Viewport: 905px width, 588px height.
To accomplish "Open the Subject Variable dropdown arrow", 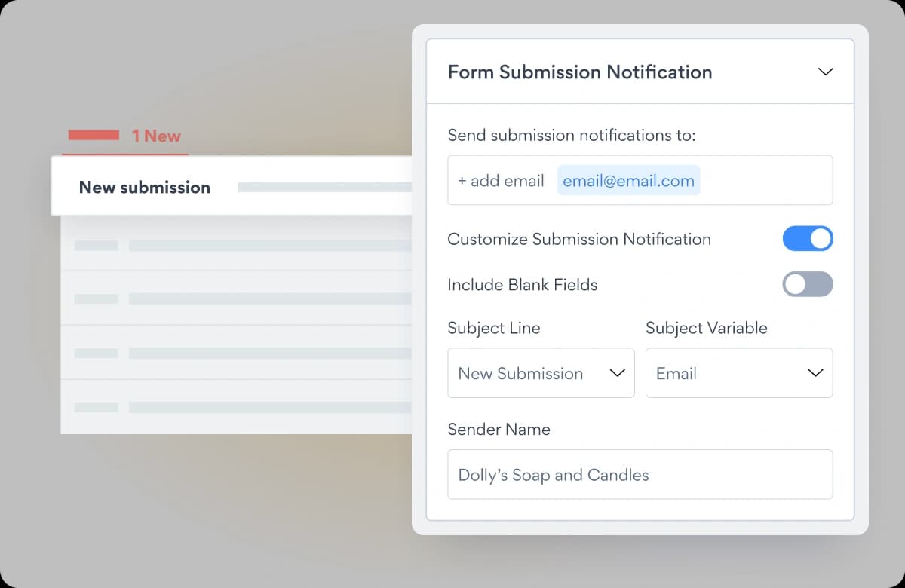I will [x=815, y=373].
